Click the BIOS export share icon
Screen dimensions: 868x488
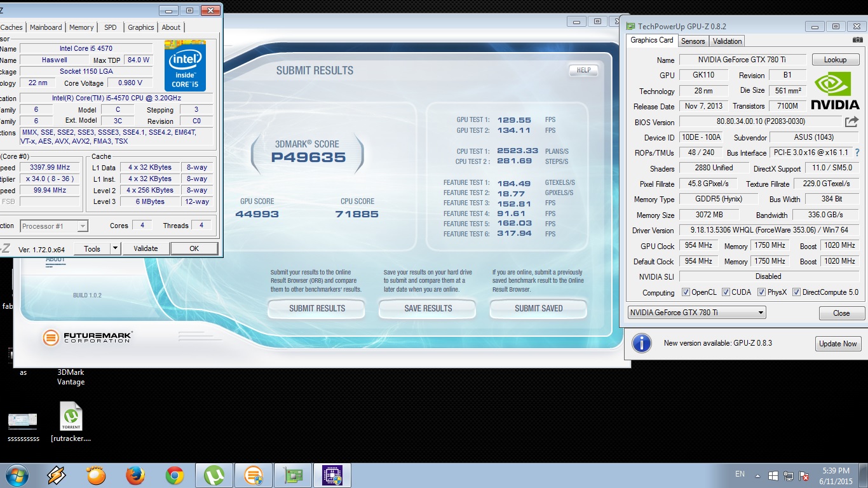851,121
